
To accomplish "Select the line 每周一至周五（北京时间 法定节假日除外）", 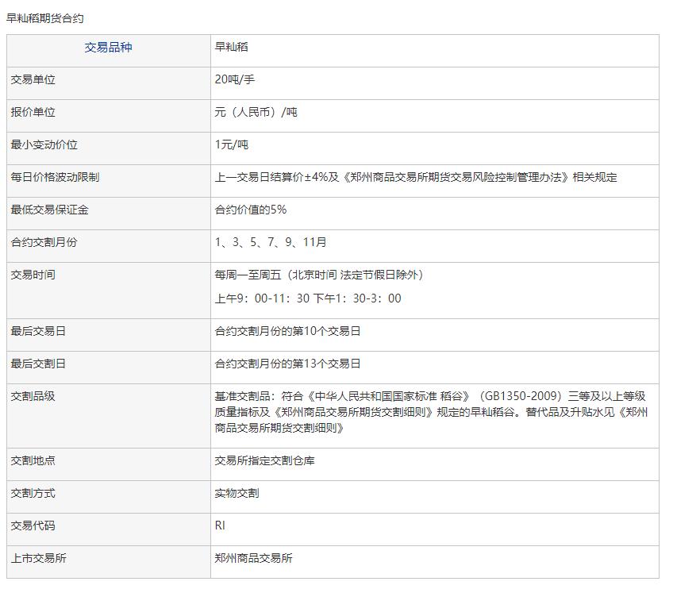I will tap(319, 275).
